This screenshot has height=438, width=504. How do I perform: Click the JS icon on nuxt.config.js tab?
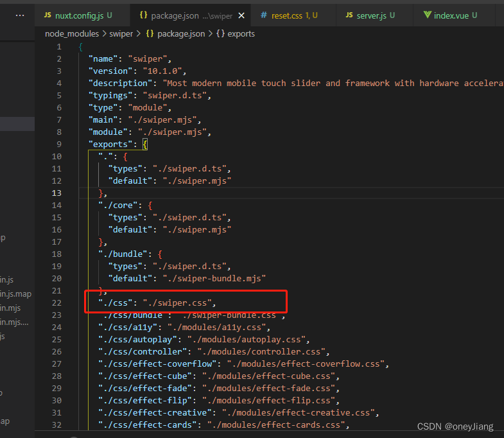point(48,15)
